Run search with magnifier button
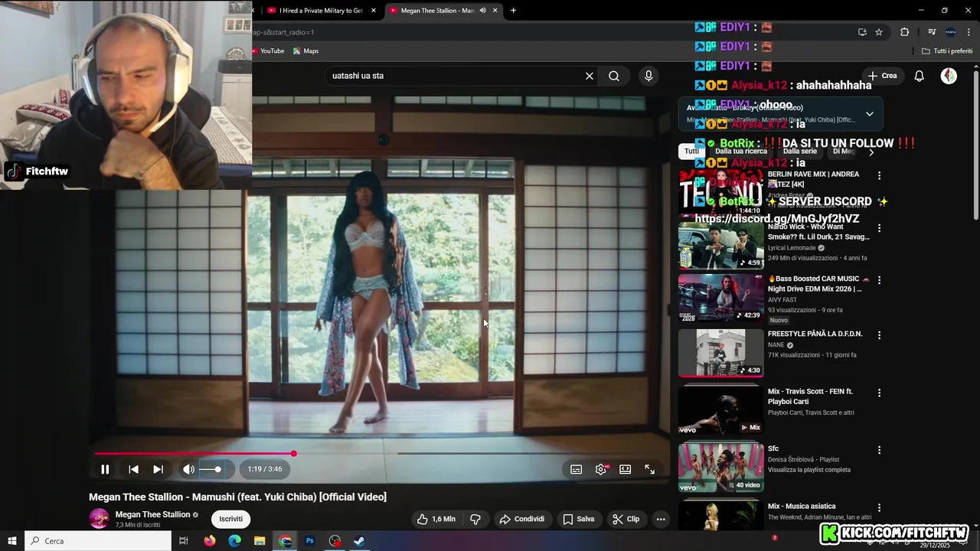 click(614, 76)
